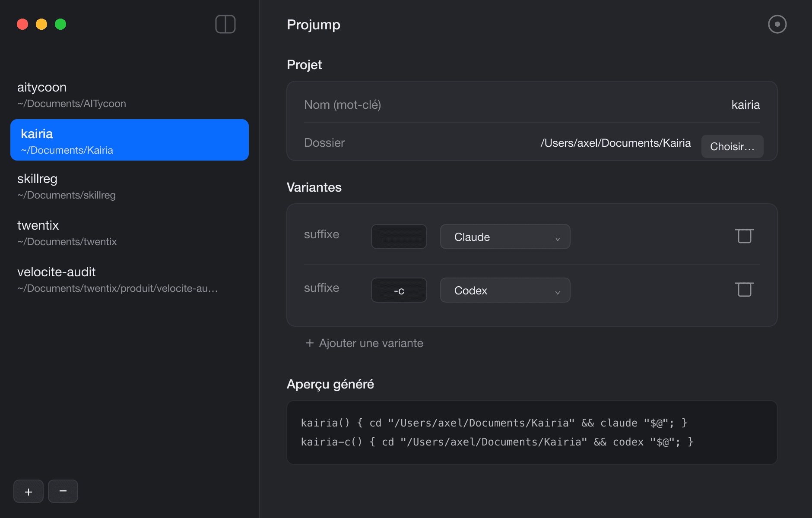Click the circular record icon top right
This screenshot has width=812, height=518.
pyautogui.click(x=777, y=24)
